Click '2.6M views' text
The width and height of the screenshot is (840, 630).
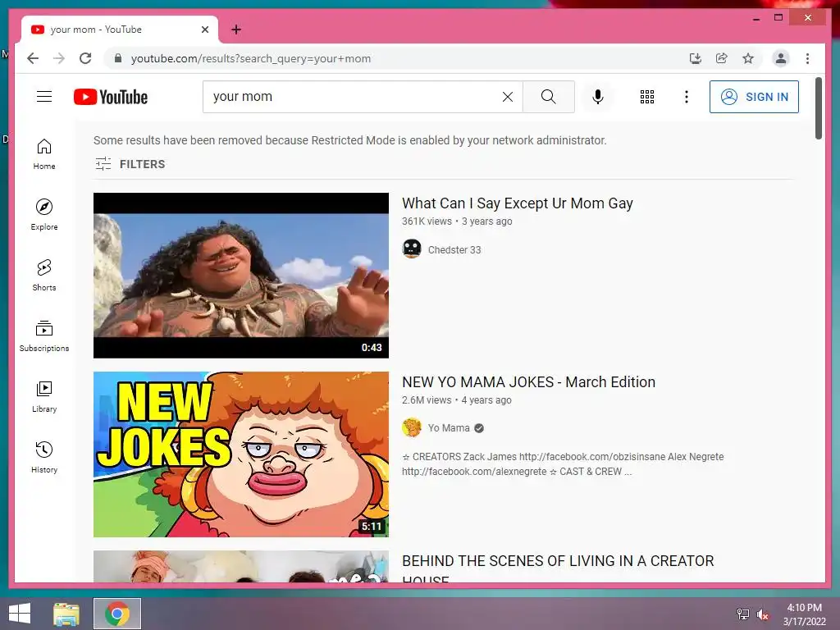tap(427, 400)
